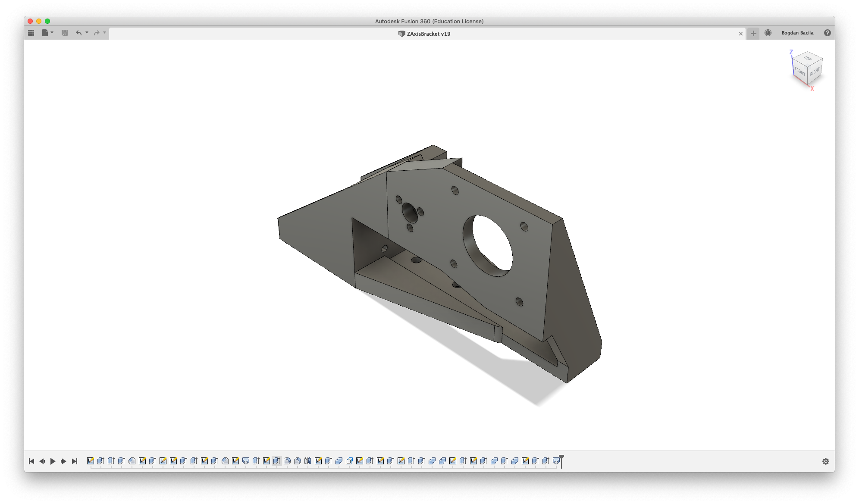Select the first sketch feature in timeline
The image size is (859, 504).
click(x=91, y=461)
